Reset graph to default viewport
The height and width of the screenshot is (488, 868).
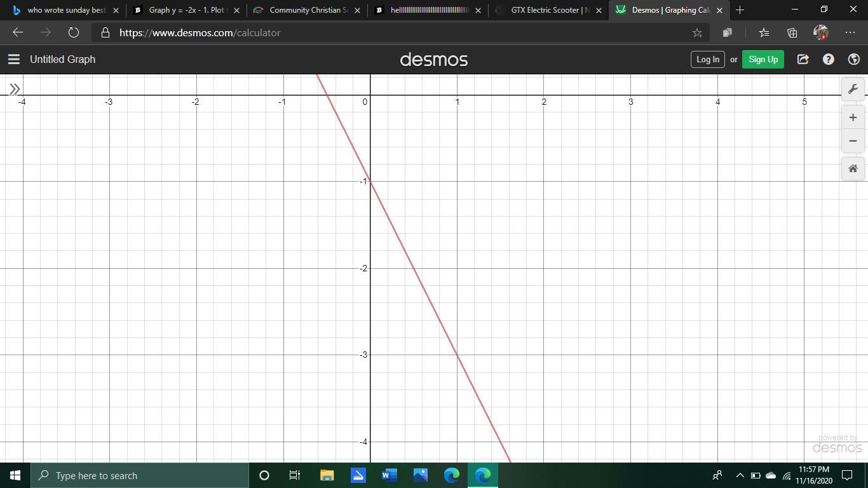pyautogui.click(x=853, y=168)
